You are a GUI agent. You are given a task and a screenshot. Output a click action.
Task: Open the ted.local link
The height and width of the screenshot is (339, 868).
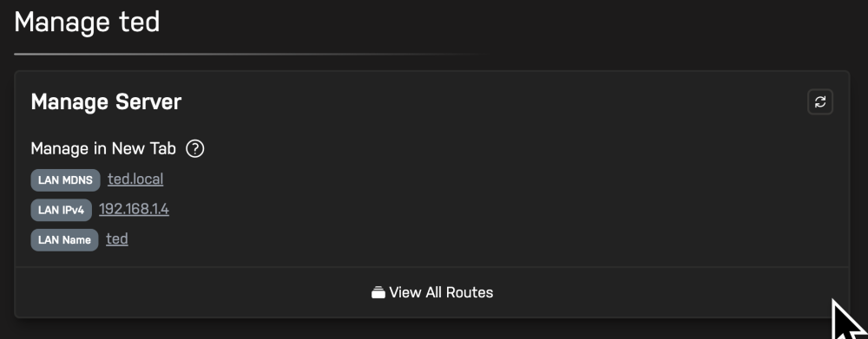click(135, 179)
